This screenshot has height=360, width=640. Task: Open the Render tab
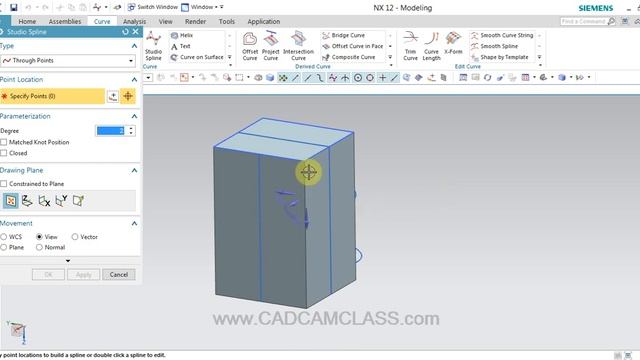click(x=196, y=21)
